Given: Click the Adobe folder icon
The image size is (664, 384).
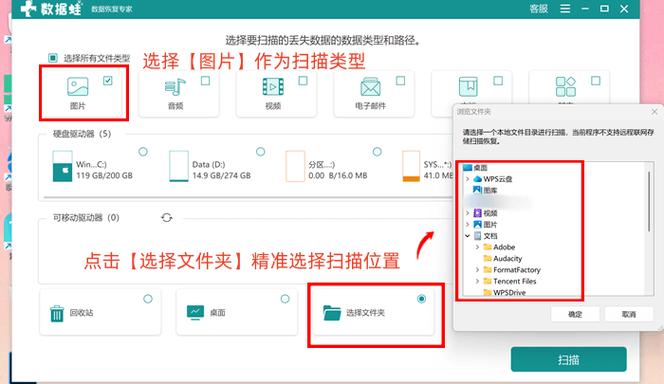Looking at the screenshot, I should point(487,247).
